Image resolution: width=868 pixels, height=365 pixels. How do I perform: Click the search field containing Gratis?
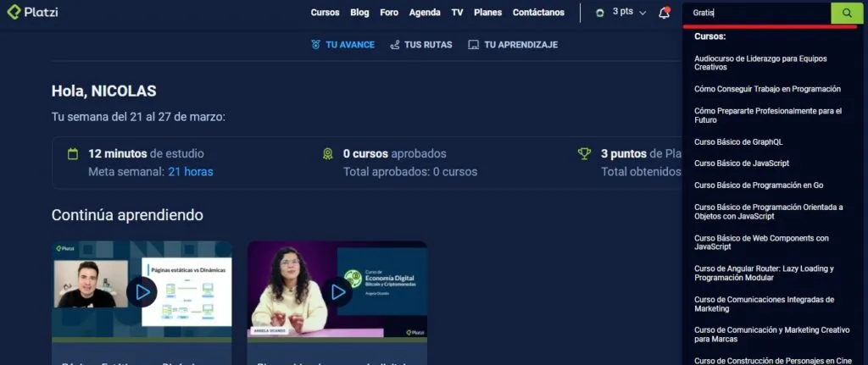pos(757,13)
